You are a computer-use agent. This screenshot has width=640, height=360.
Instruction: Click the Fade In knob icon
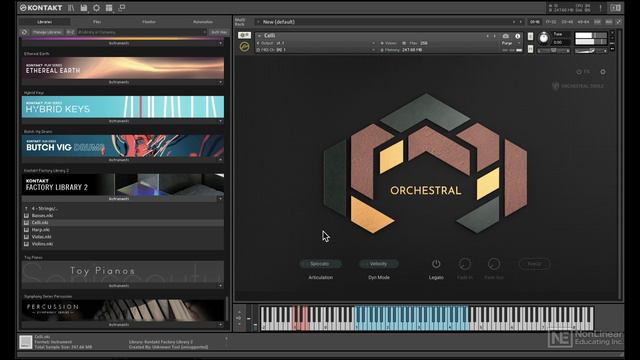coord(464,264)
